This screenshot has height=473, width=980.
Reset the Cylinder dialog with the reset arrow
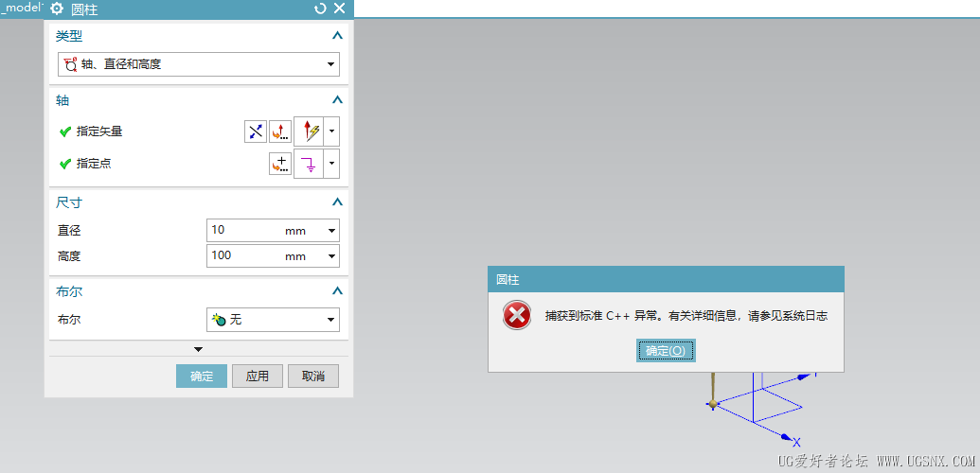tap(320, 9)
